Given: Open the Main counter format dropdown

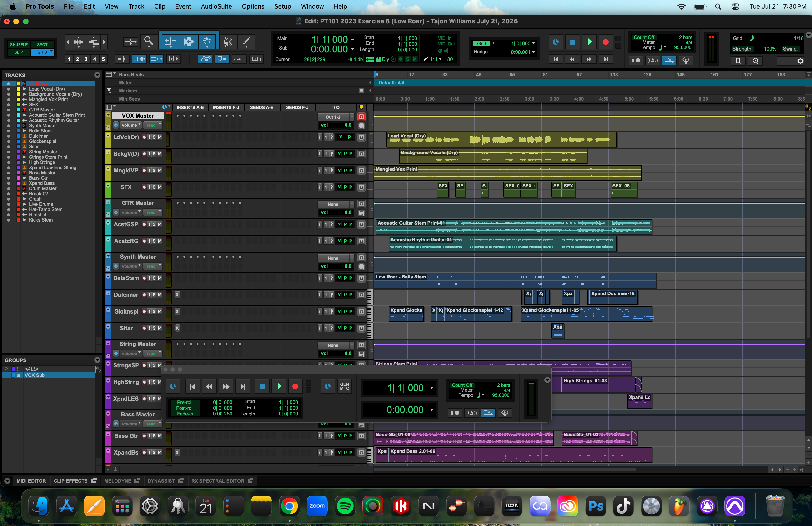Looking at the screenshot, I should pos(352,40).
